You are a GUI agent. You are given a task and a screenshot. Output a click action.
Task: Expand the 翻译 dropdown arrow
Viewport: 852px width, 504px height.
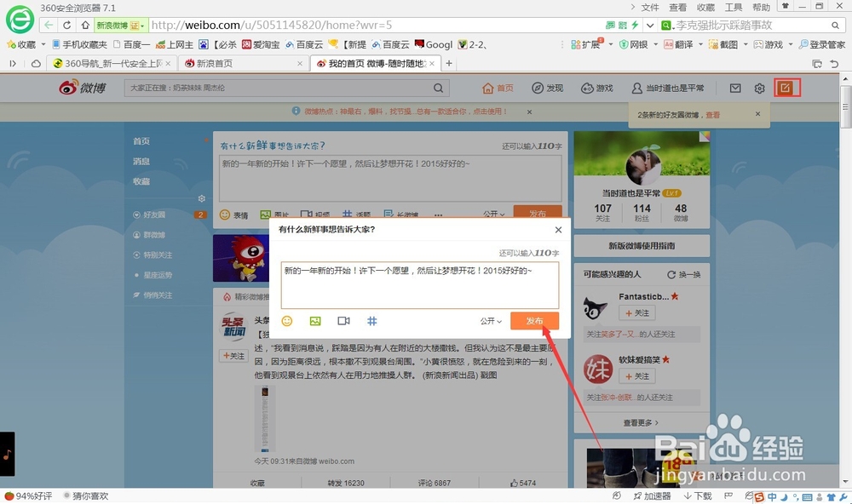700,44
